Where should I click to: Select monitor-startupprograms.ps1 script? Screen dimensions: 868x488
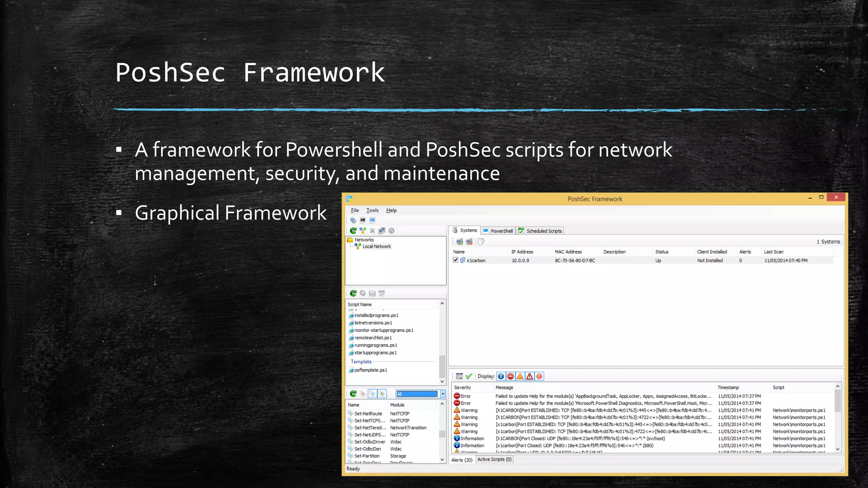(x=381, y=330)
